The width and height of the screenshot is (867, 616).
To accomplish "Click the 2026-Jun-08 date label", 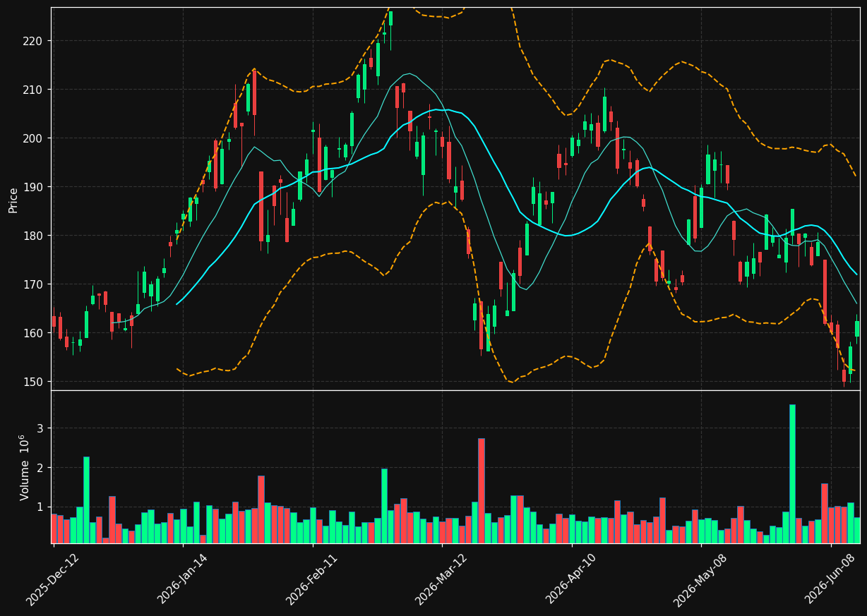I will [x=831, y=579].
